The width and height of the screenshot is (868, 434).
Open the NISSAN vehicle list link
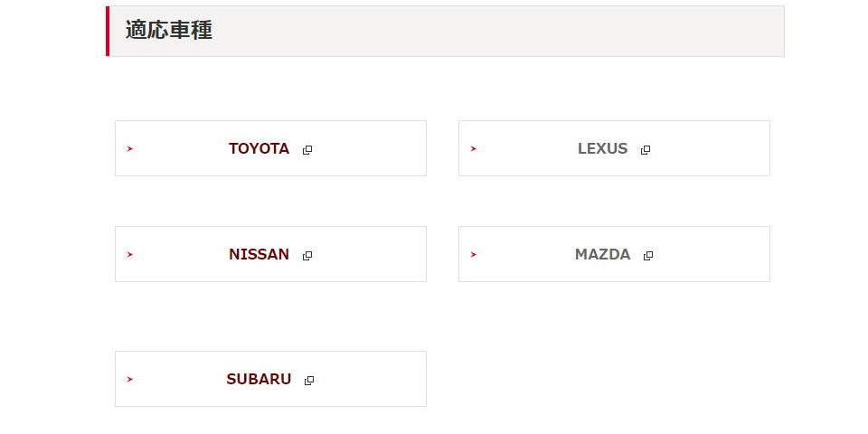[x=259, y=255]
